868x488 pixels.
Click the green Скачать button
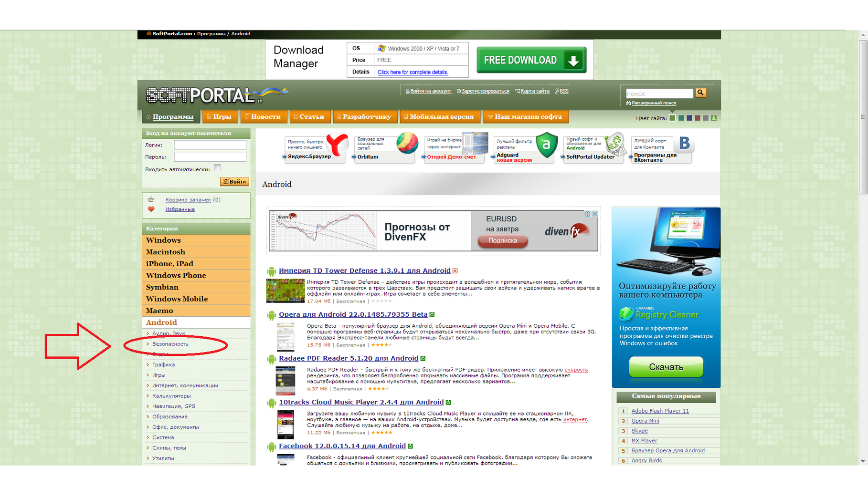666,367
